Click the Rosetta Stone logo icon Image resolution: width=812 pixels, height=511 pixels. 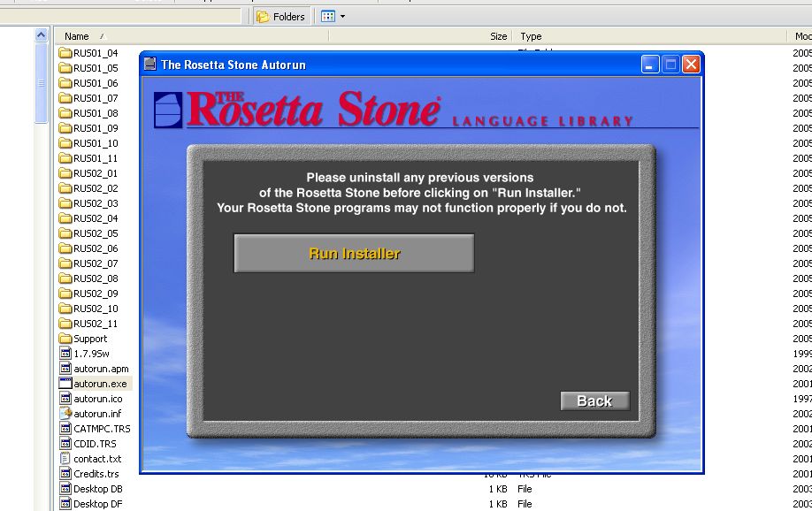(x=168, y=110)
